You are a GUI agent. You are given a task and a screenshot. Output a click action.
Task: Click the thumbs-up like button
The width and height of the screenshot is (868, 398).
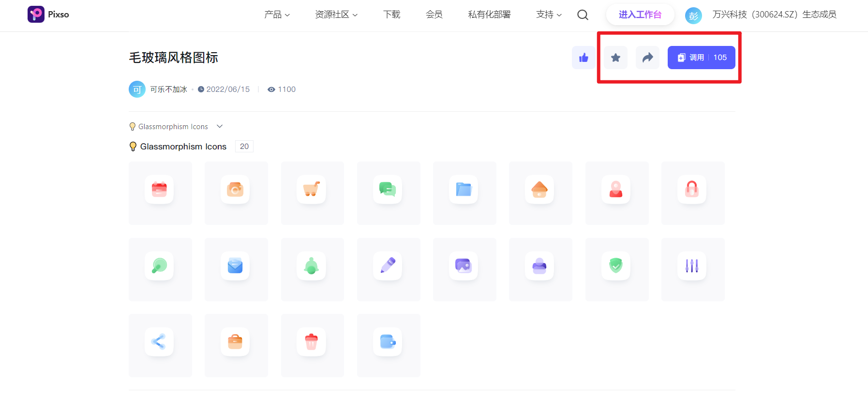[584, 58]
